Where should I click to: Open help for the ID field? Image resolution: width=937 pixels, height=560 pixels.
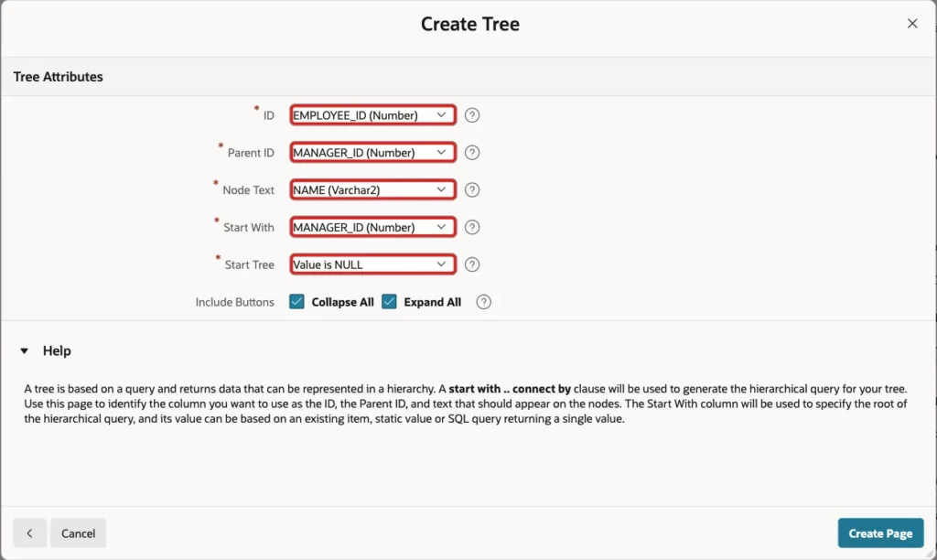coord(472,115)
